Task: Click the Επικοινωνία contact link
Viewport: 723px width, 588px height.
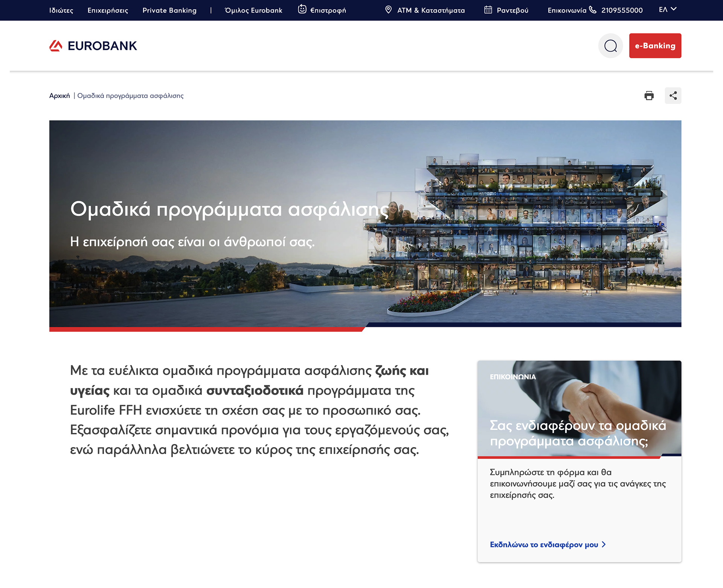Action: click(x=567, y=10)
